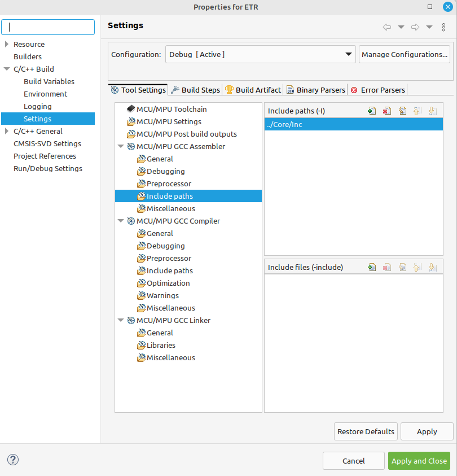
Task: Open back history dropdown arrow
Action: click(401, 27)
